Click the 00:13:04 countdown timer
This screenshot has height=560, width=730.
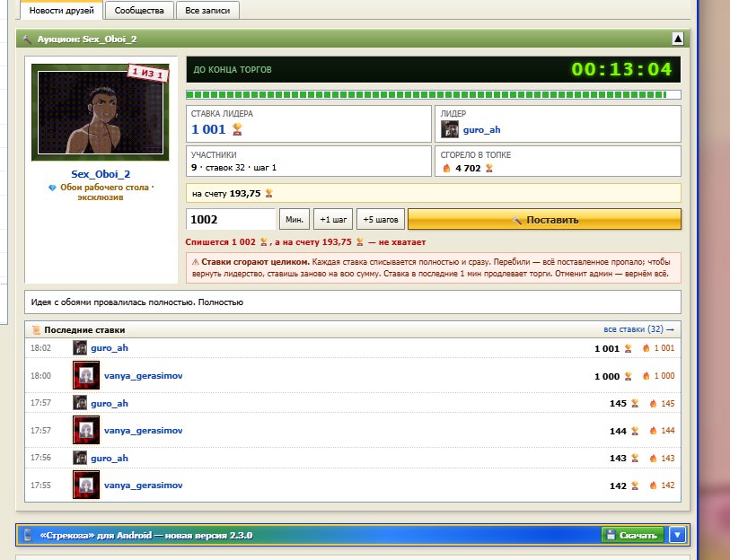[x=621, y=69]
